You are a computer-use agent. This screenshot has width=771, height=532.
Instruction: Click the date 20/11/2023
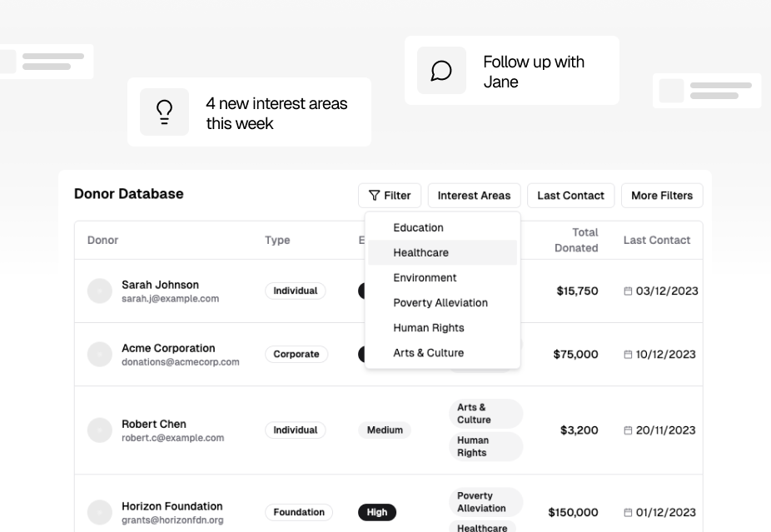click(x=666, y=430)
